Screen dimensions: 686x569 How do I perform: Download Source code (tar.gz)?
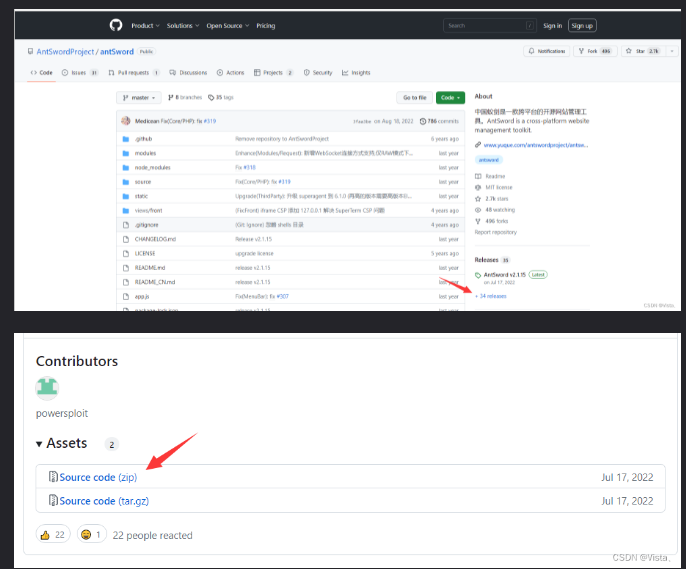tap(104, 501)
